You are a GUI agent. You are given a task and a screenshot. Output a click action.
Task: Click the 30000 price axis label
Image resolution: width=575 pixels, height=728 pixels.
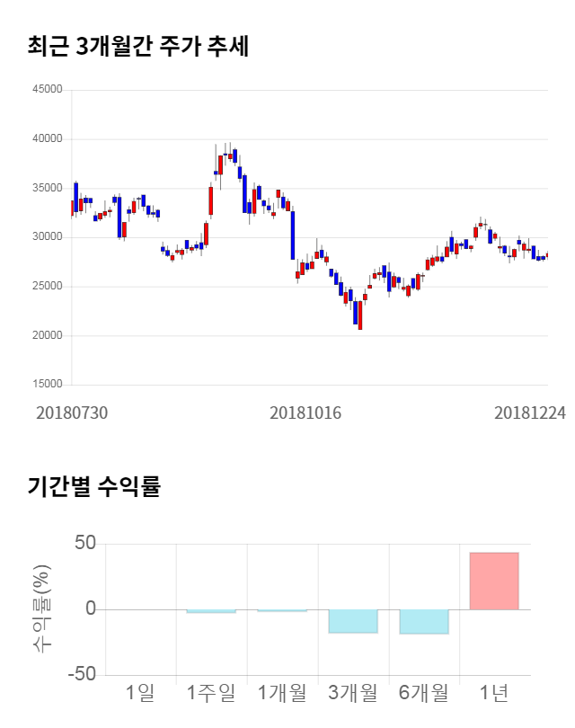click(47, 237)
